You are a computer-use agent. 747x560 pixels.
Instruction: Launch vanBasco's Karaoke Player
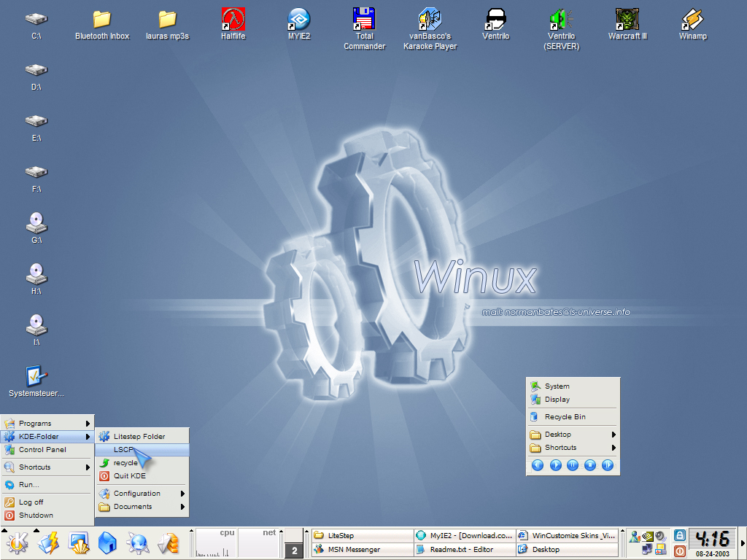430,20
